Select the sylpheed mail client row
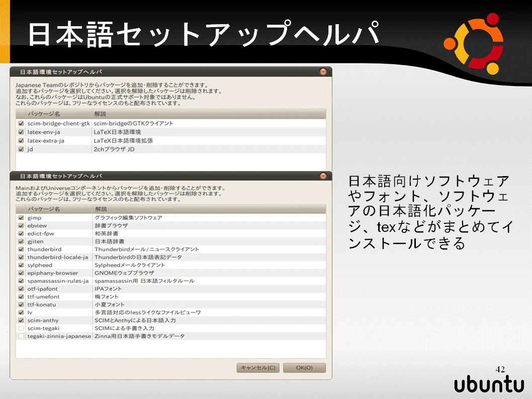 tap(171, 265)
